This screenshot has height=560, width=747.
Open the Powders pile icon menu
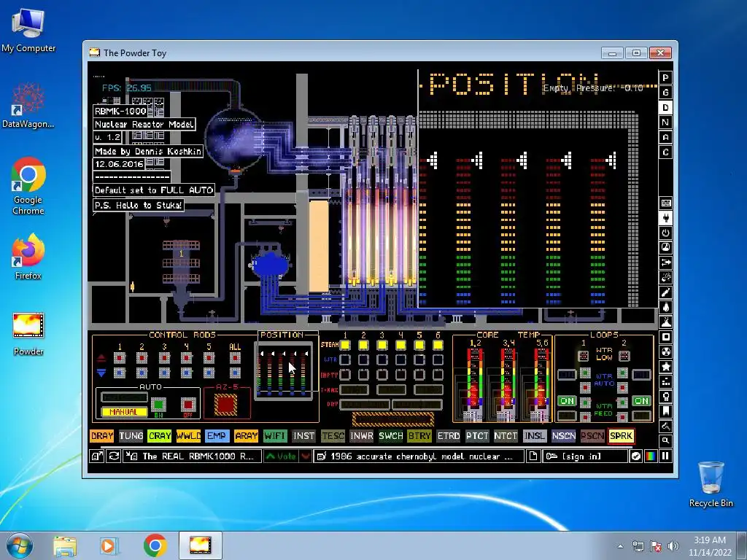(665, 322)
